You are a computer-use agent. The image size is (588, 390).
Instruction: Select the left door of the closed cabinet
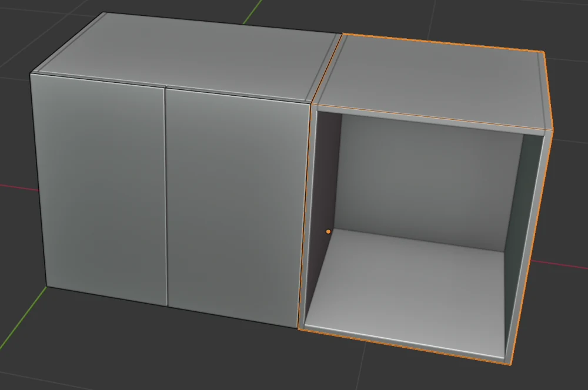(x=99, y=189)
